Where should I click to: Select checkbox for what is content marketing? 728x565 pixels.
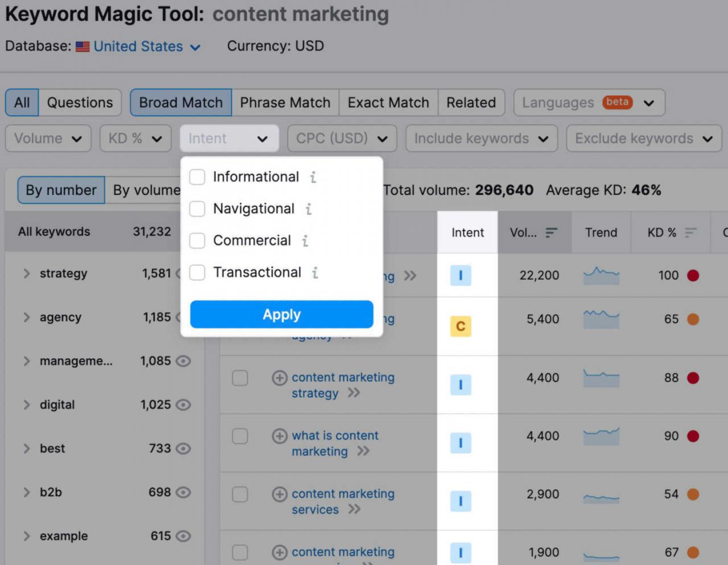pos(240,436)
